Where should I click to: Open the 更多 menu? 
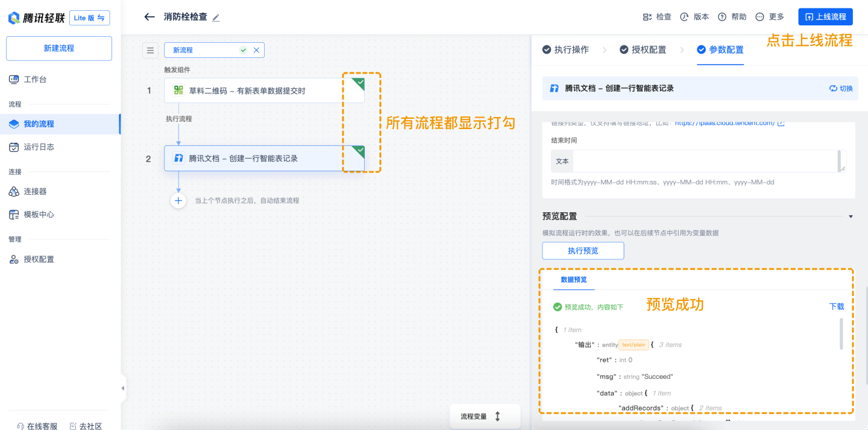[x=770, y=17]
